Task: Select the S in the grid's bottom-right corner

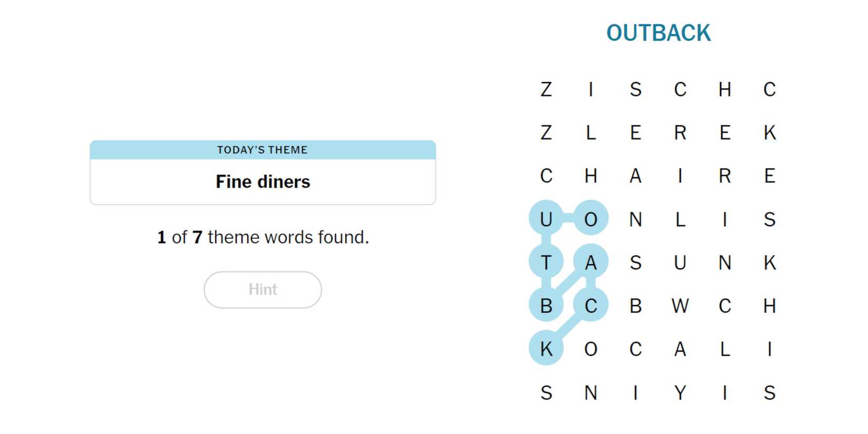Action: click(x=769, y=392)
